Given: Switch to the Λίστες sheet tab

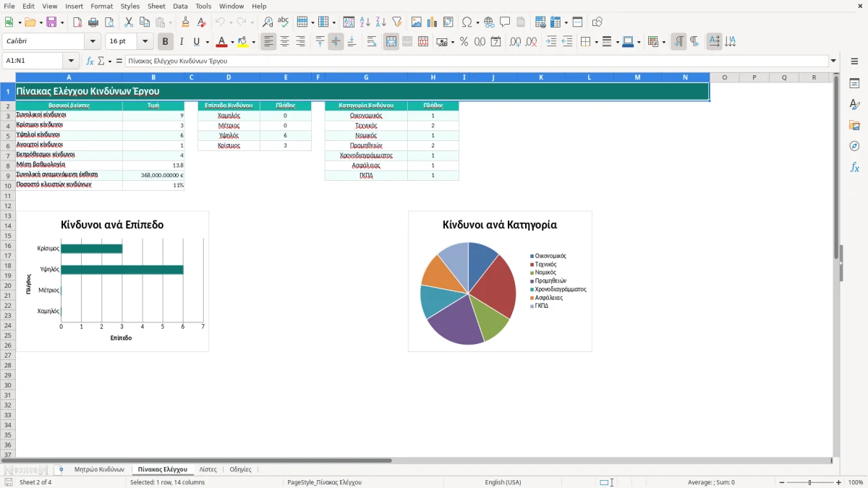Looking at the screenshot, I should click(x=208, y=469).
